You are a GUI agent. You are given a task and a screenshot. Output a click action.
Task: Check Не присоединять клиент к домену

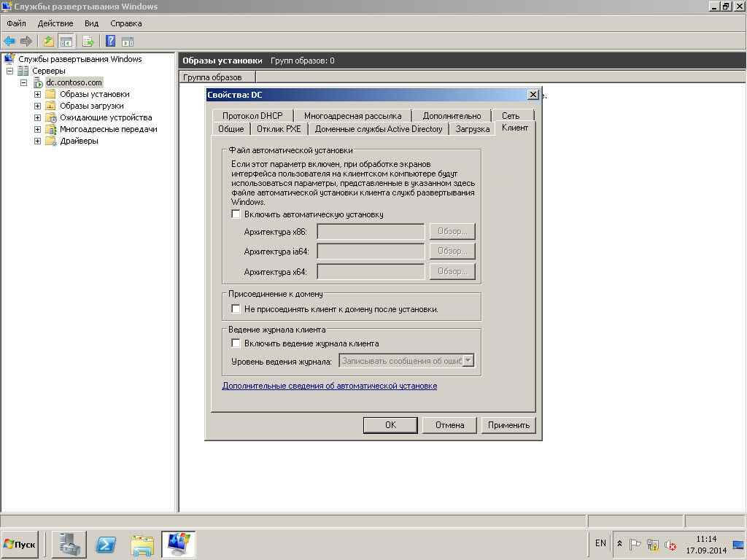coord(236,309)
